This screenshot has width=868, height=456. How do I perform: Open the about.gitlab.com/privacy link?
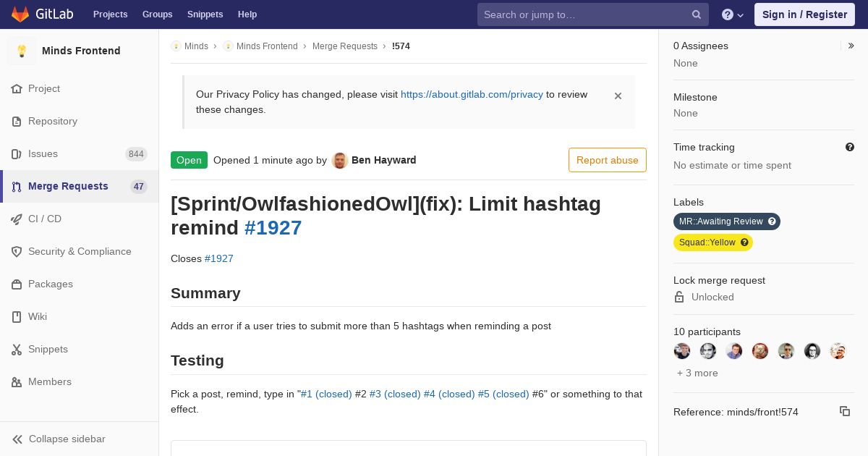pyautogui.click(x=472, y=94)
